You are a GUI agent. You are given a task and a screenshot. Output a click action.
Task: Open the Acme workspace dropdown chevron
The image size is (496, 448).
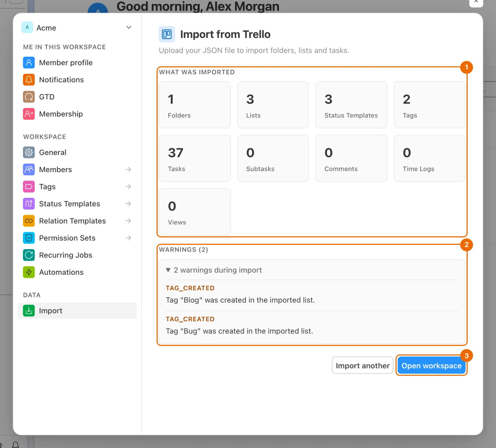[x=129, y=27]
